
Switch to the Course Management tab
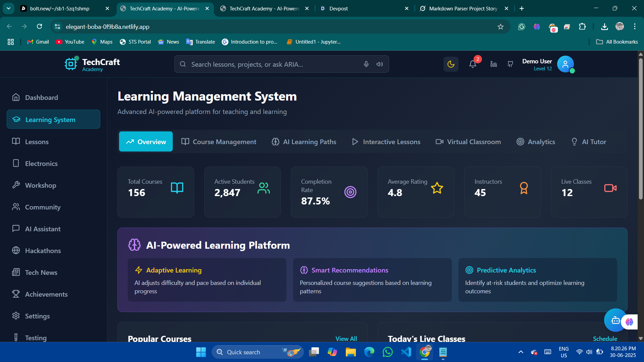click(x=219, y=142)
